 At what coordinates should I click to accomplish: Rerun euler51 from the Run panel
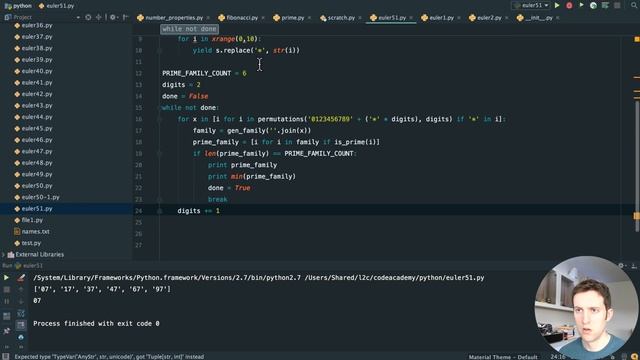click(7, 278)
